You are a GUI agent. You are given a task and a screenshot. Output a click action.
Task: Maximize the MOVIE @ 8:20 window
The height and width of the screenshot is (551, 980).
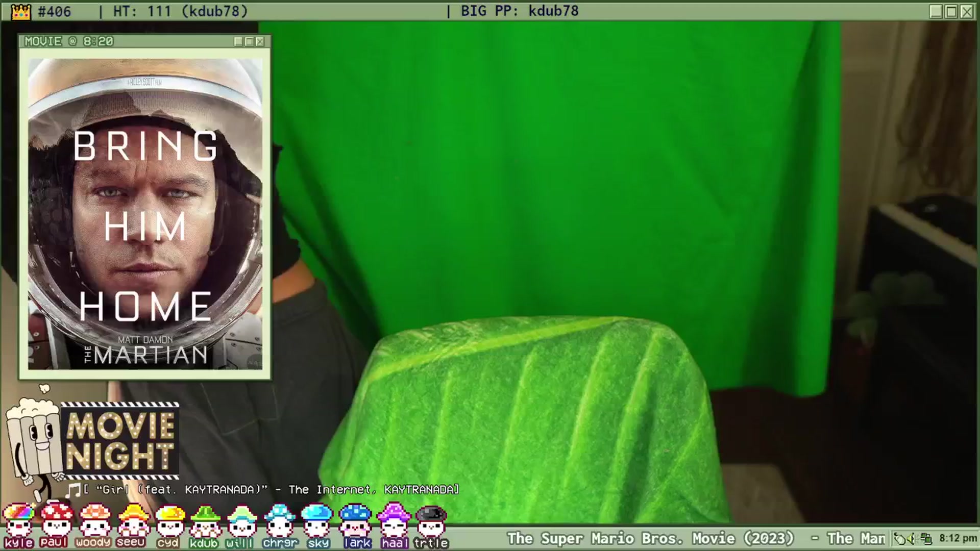(249, 41)
